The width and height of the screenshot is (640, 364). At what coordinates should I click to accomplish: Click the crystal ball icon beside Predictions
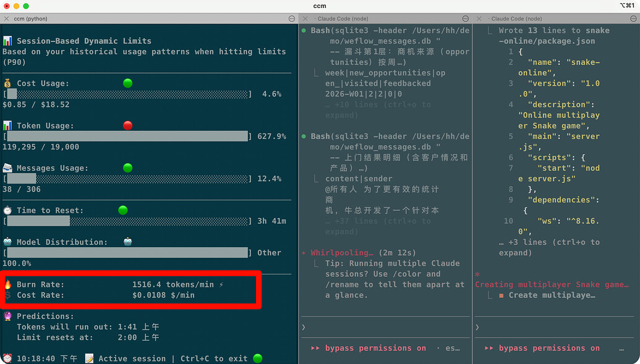tap(7, 316)
